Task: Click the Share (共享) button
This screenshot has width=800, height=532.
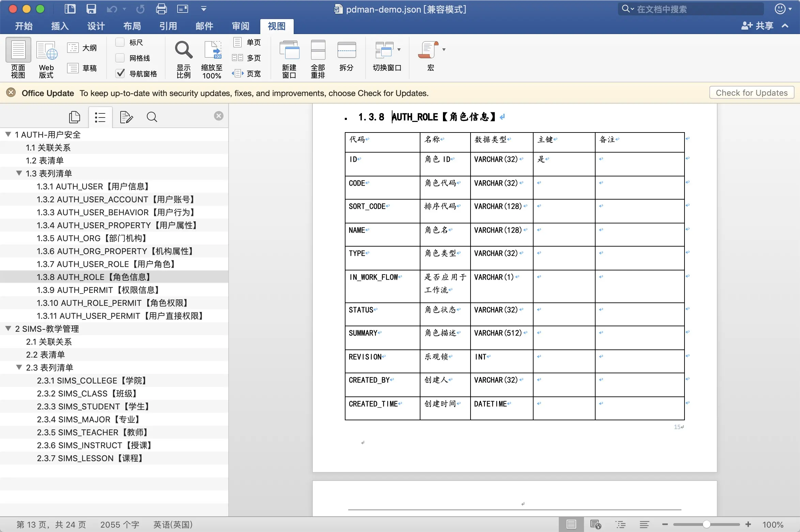Action: pyautogui.click(x=757, y=26)
